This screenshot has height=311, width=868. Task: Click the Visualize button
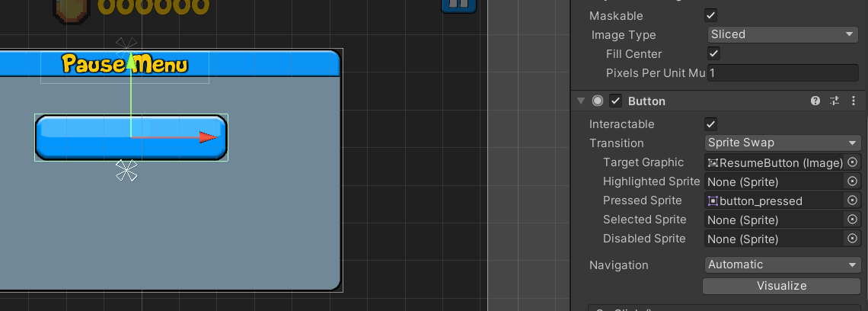click(782, 286)
